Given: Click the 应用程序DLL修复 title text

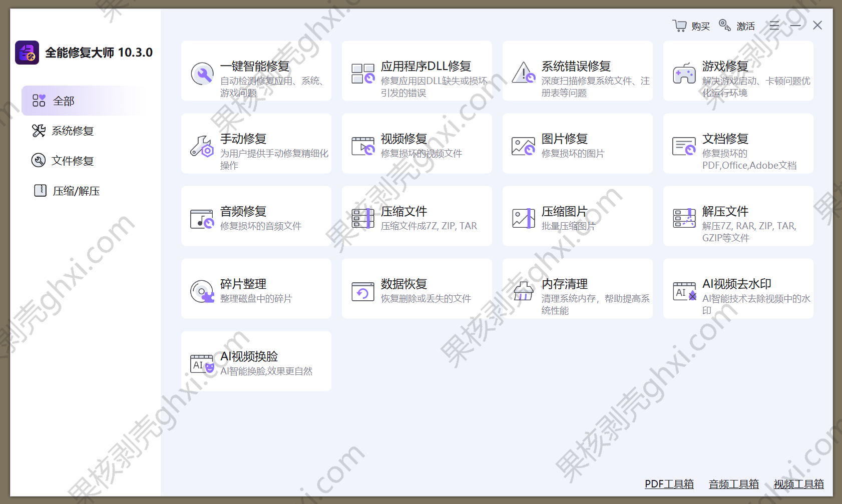Looking at the screenshot, I should point(426,66).
